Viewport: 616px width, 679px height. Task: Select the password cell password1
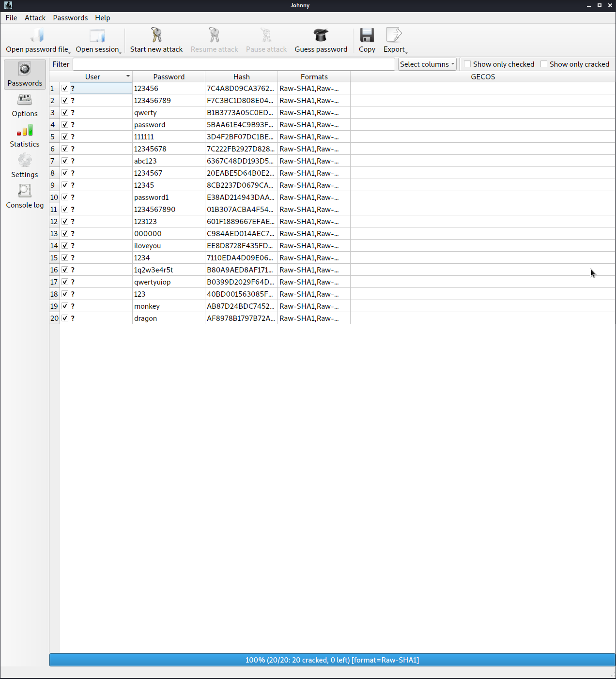169,197
